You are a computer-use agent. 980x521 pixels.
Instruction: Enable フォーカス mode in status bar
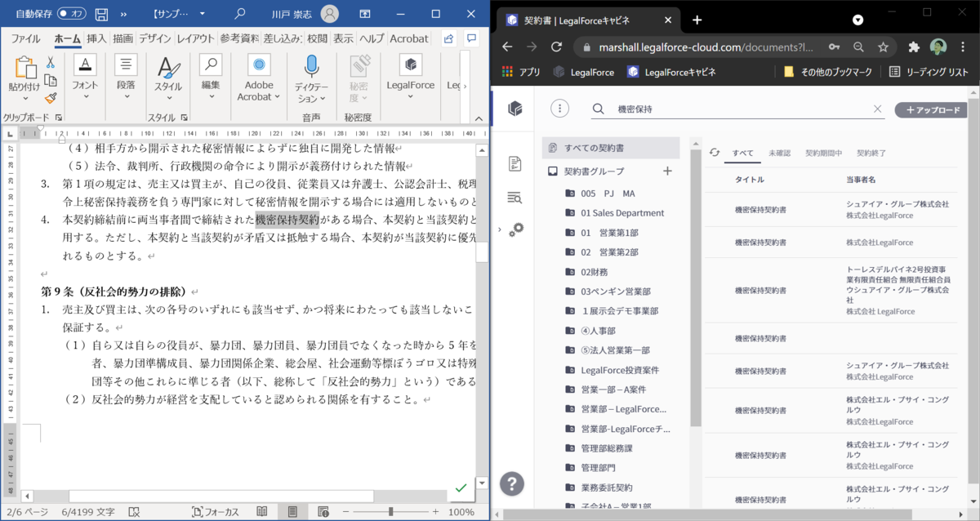[x=216, y=512]
